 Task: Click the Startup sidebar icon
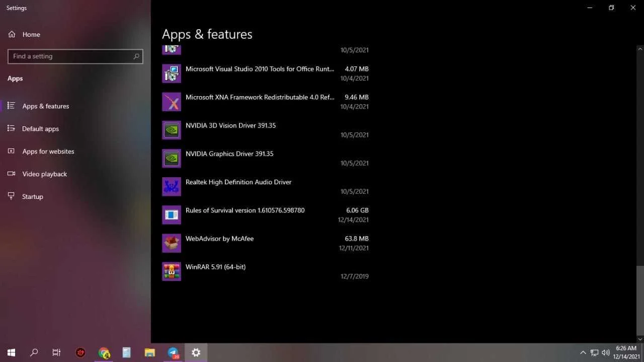[x=11, y=196]
